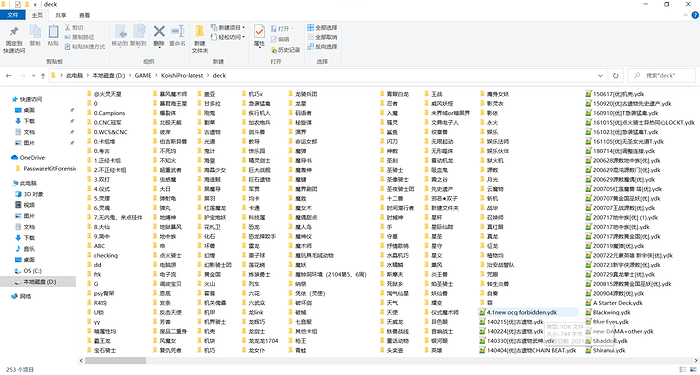
Task: Switch to the View (查看) ribbon tab
Action: coord(84,15)
